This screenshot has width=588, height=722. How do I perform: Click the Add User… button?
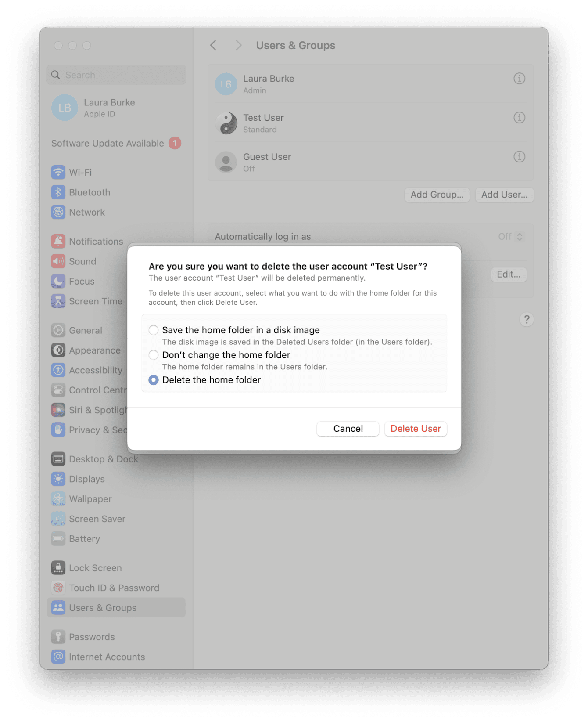click(x=504, y=195)
